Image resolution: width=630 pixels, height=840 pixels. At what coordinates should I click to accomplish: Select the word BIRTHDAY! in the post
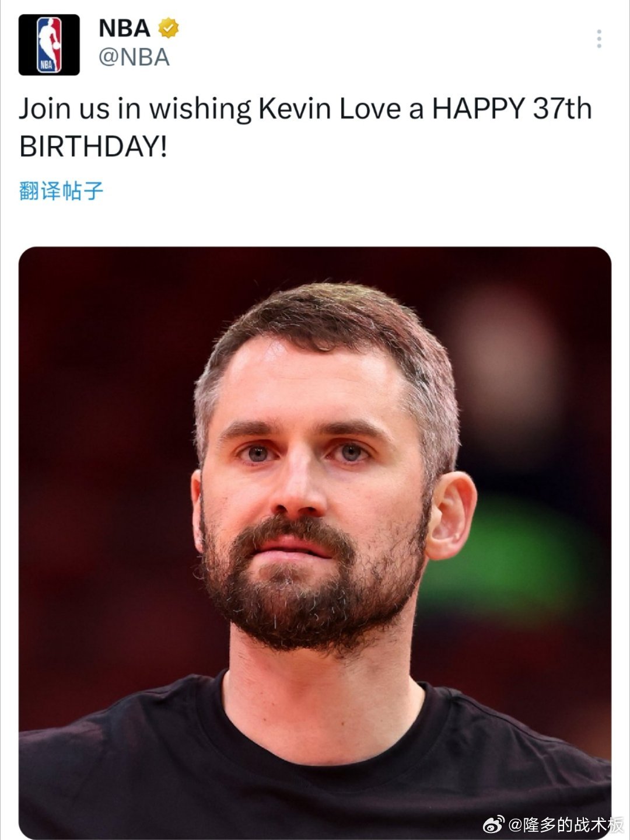pyautogui.click(x=93, y=146)
